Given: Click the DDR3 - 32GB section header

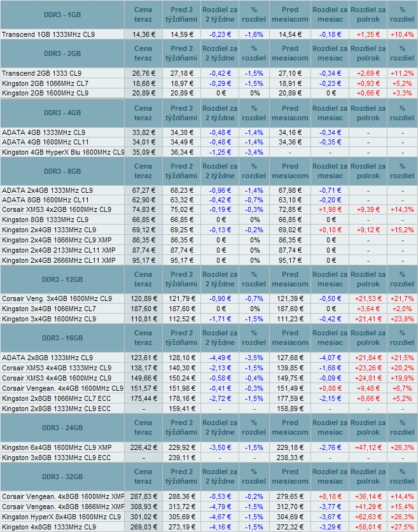Looking at the screenshot, I should click(x=62, y=477).
